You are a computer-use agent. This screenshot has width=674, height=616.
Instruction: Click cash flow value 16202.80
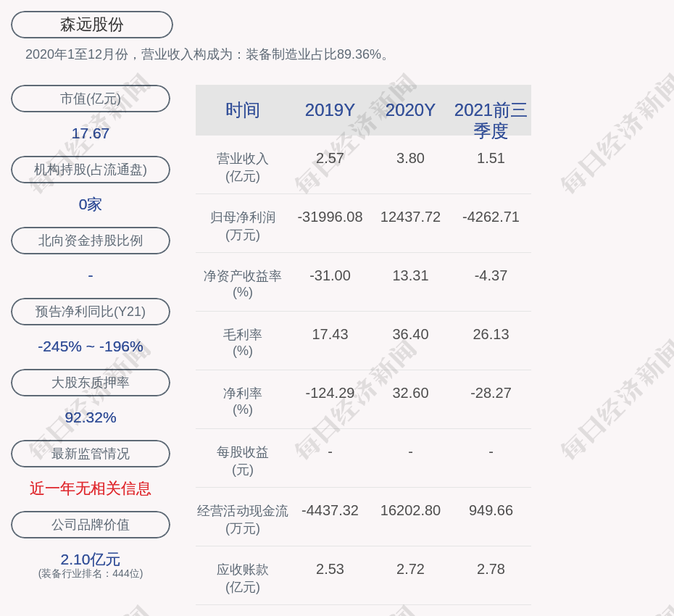click(410, 510)
